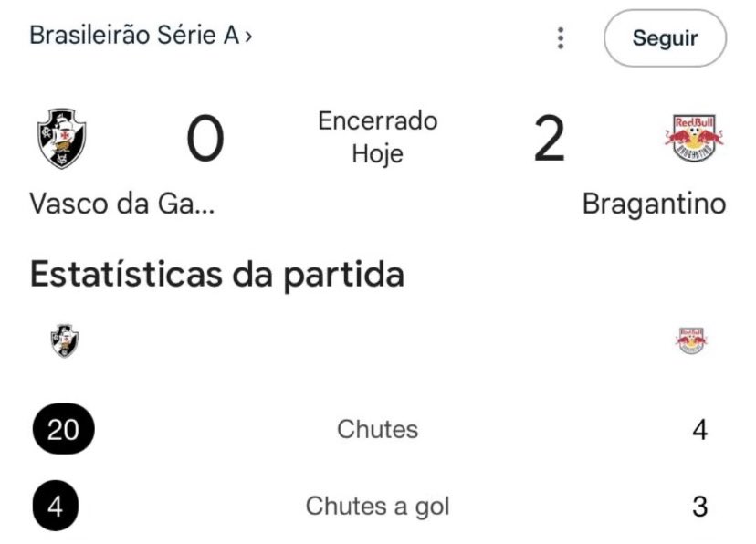Click the Encerrado match status text
The height and width of the screenshot is (544, 756).
[x=377, y=120]
